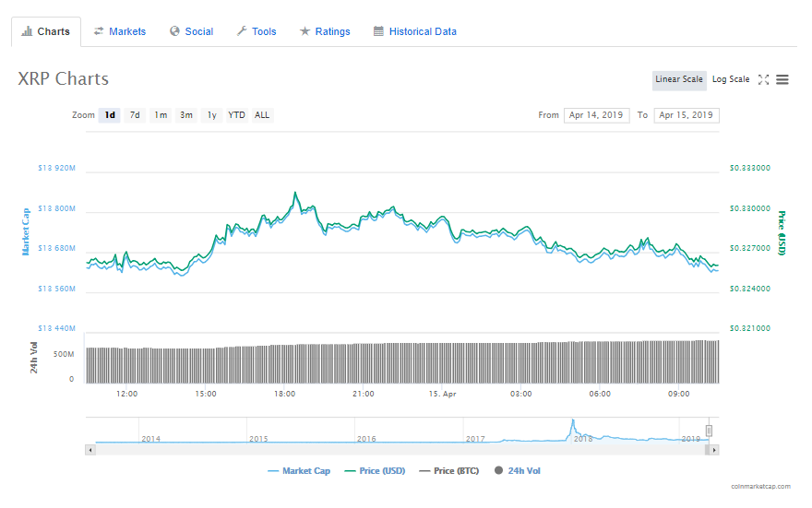
Task: Open the Historical Data tab
Action: coord(415,31)
